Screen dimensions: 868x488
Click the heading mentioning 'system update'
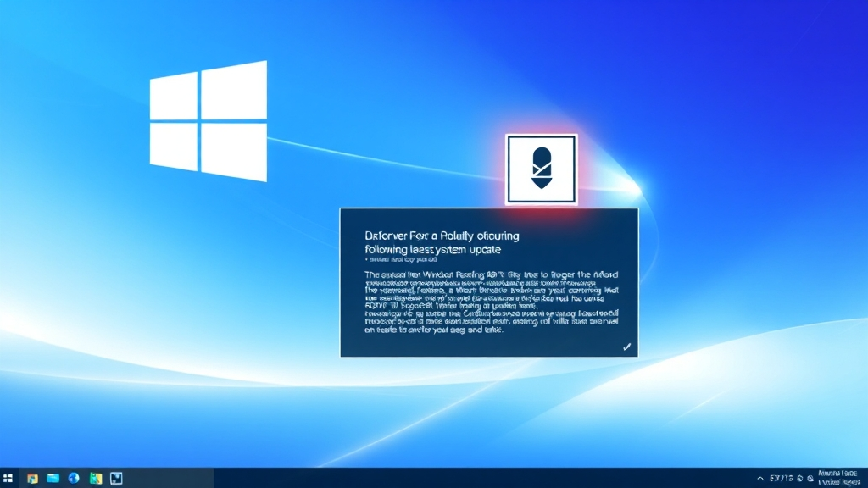(442, 242)
